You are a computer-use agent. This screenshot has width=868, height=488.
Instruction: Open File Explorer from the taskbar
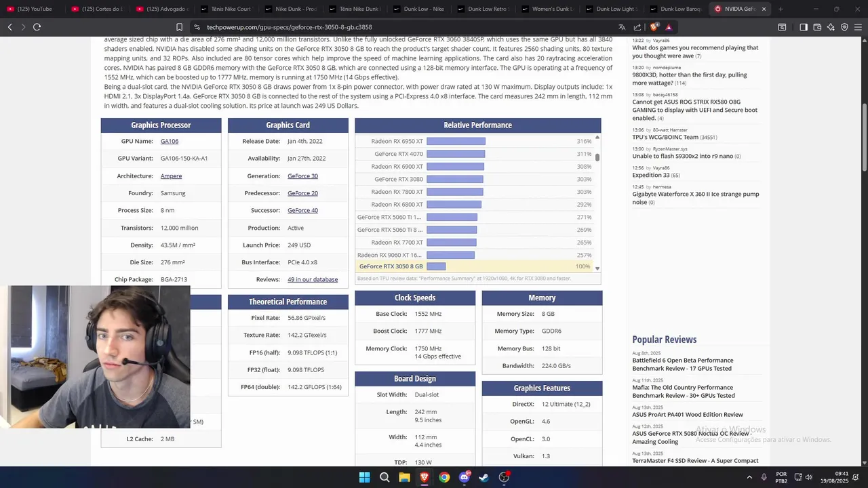(x=404, y=477)
